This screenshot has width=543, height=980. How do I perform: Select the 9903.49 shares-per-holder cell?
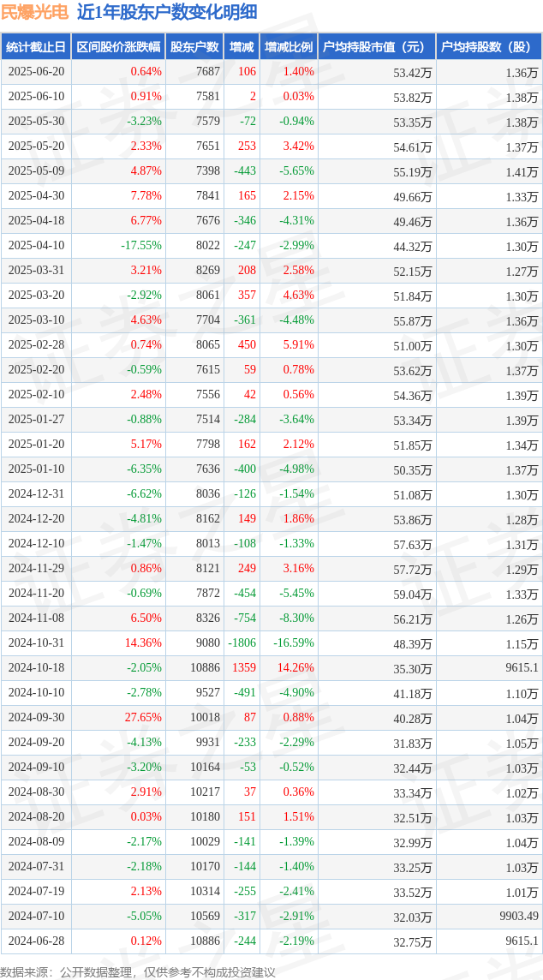[x=518, y=917]
